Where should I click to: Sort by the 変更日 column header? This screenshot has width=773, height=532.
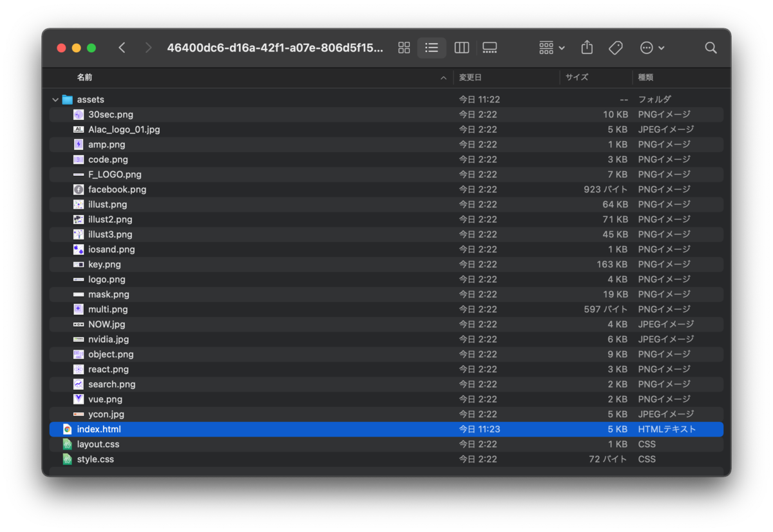click(470, 77)
